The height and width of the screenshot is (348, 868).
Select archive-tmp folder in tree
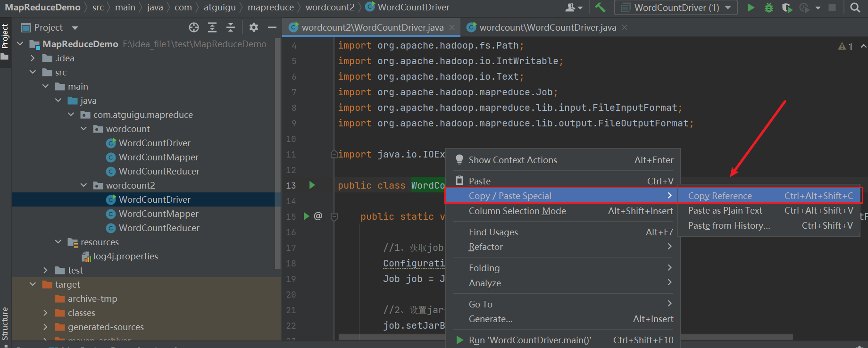[x=92, y=298]
